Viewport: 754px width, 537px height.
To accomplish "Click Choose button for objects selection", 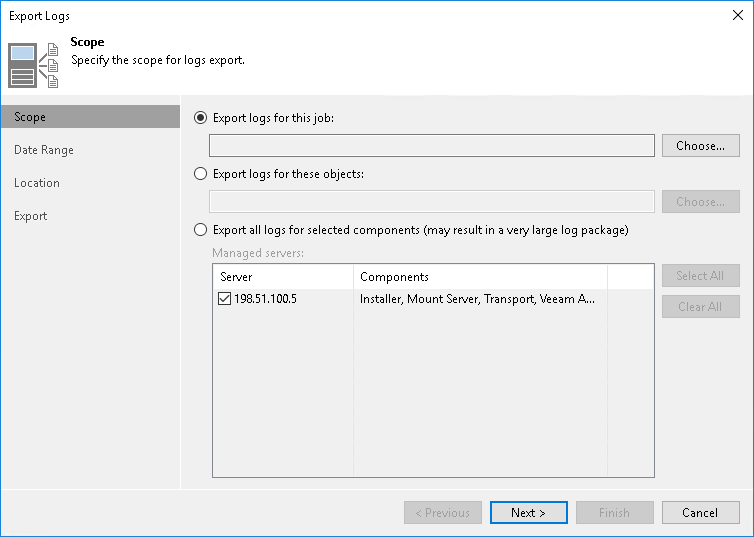I will [x=700, y=202].
